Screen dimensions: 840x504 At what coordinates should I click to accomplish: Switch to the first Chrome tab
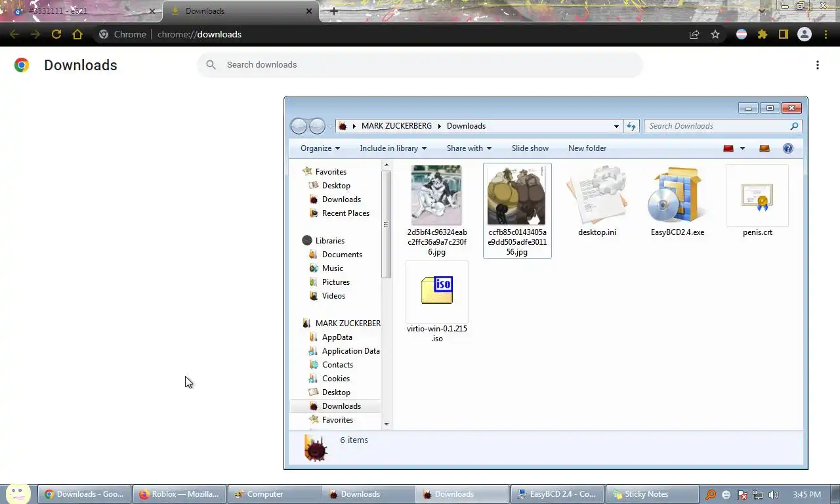tap(81, 11)
